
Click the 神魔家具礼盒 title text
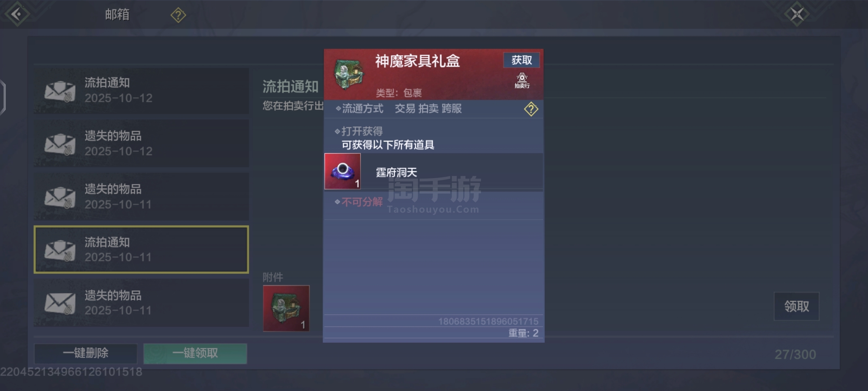[x=417, y=61]
